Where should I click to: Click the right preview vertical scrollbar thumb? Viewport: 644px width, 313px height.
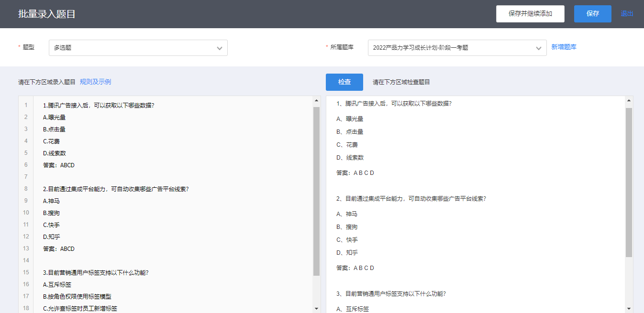[x=629, y=183]
